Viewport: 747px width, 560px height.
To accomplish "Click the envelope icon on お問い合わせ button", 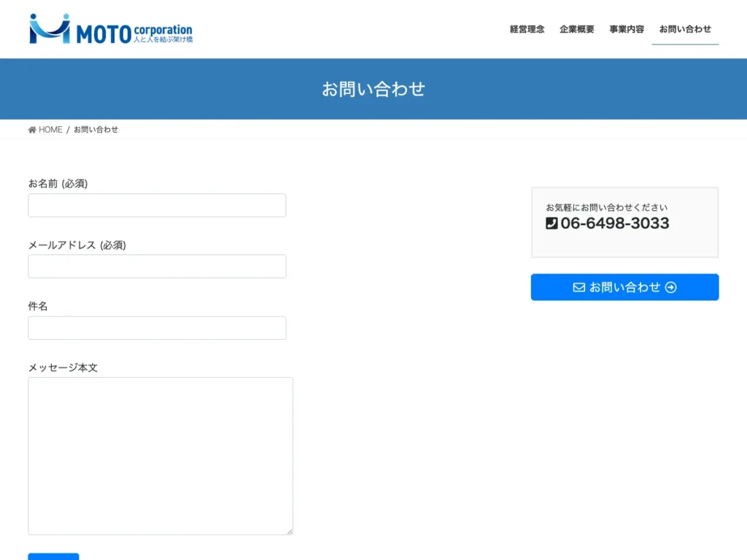I will pyautogui.click(x=578, y=287).
